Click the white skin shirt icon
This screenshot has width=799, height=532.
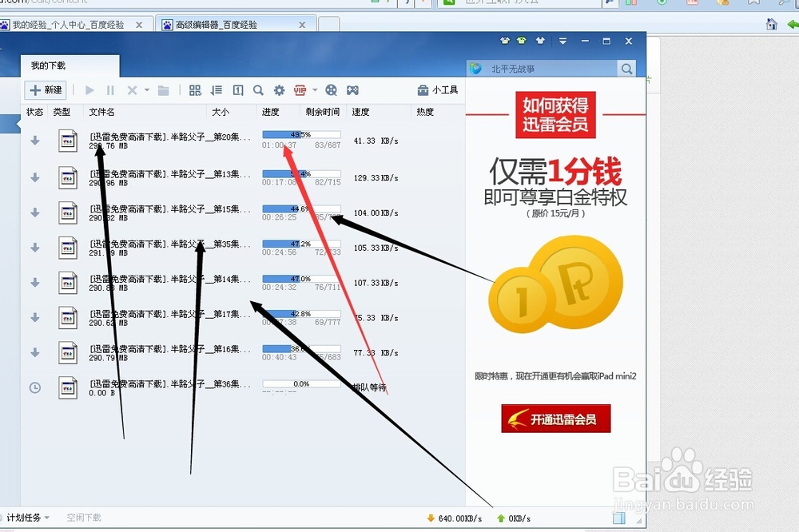540,41
